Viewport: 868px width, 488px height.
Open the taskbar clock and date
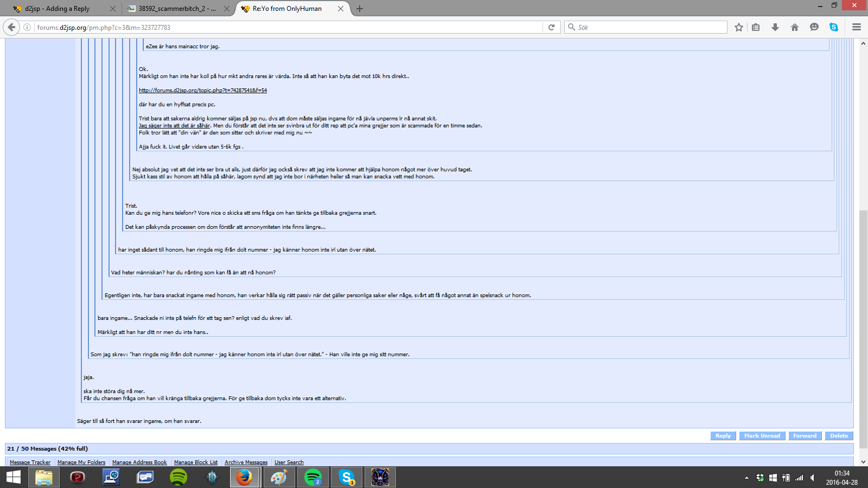pos(842,478)
